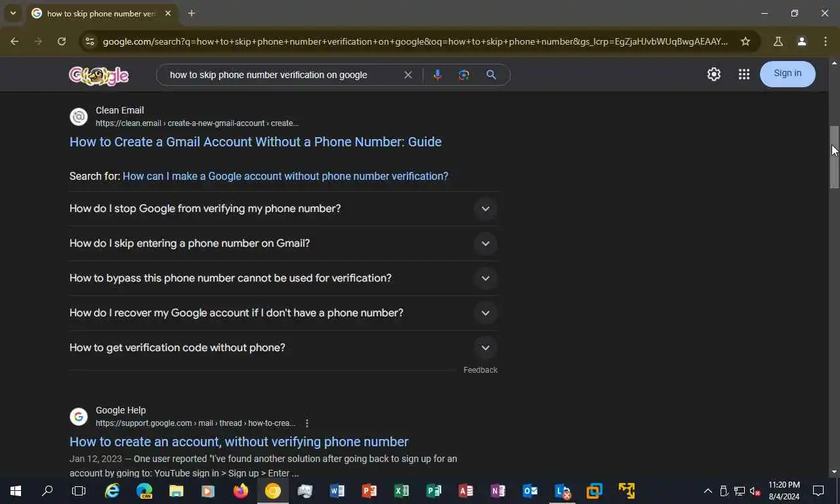Open Chrome Labs flask icon

tap(778, 41)
